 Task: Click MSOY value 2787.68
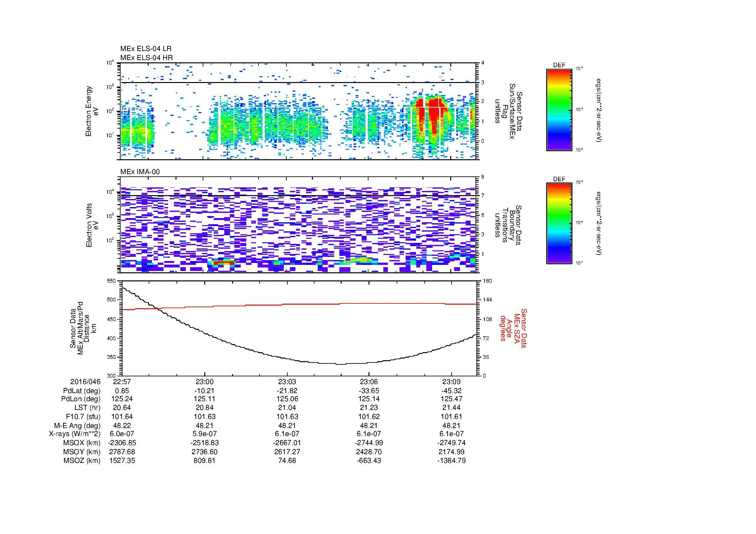click(x=122, y=452)
